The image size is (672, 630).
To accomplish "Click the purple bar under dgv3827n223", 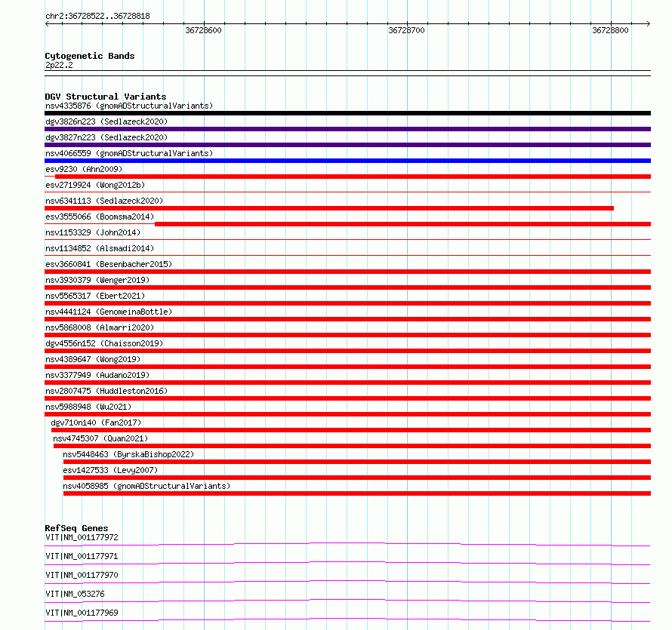I will pos(347,145).
